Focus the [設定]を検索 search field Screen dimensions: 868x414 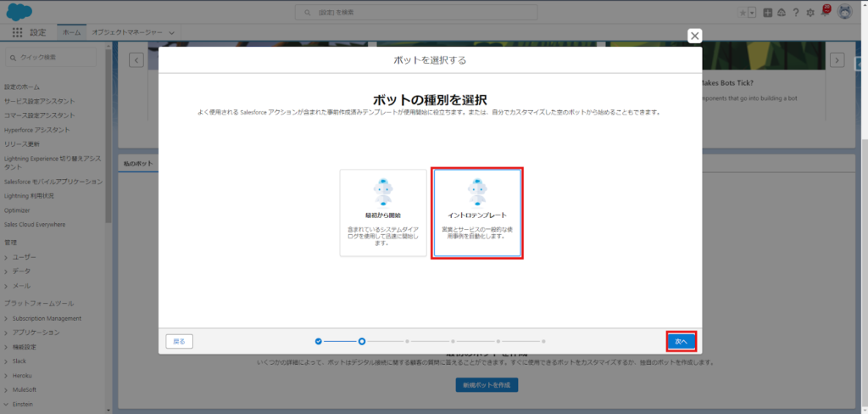416,12
